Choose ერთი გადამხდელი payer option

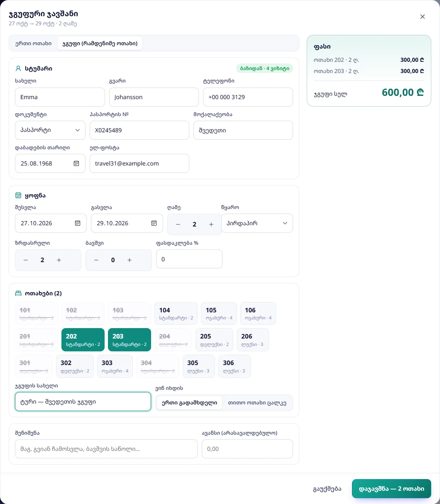pos(189,403)
